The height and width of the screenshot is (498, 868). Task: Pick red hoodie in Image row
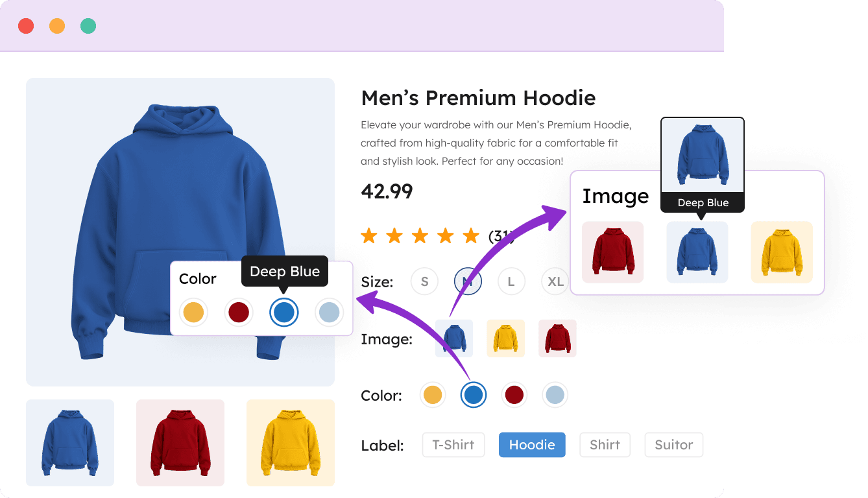(557, 338)
